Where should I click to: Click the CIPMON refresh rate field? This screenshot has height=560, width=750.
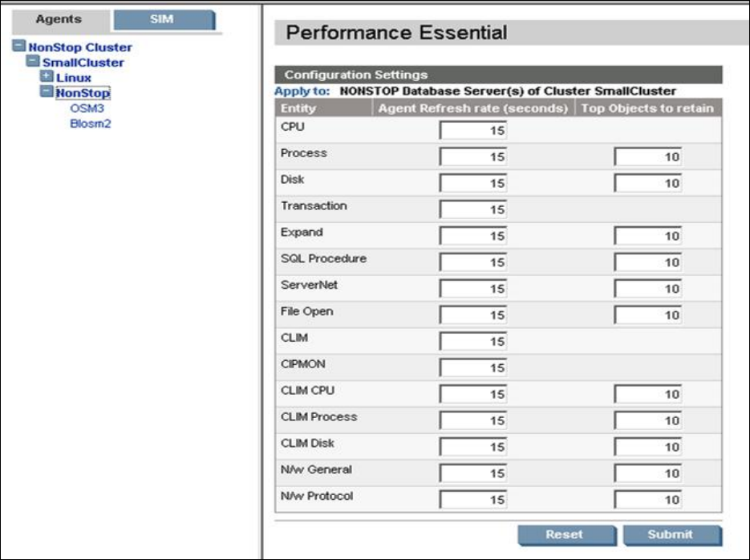pyautogui.click(x=473, y=367)
